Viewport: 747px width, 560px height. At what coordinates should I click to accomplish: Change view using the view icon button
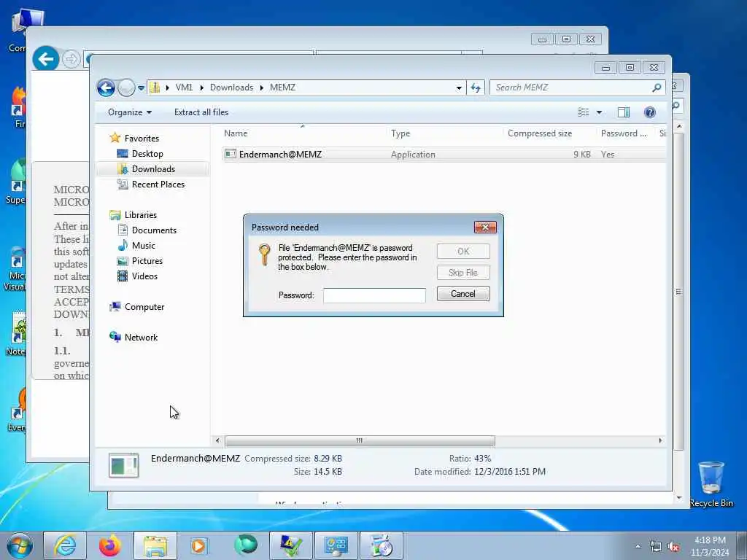[x=583, y=112]
